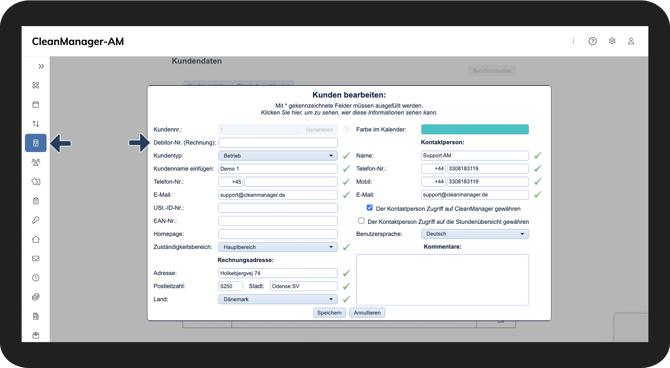Click the Kundendaten page heading
Image resolution: width=670 pixels, height=368 pixels.
197,61
